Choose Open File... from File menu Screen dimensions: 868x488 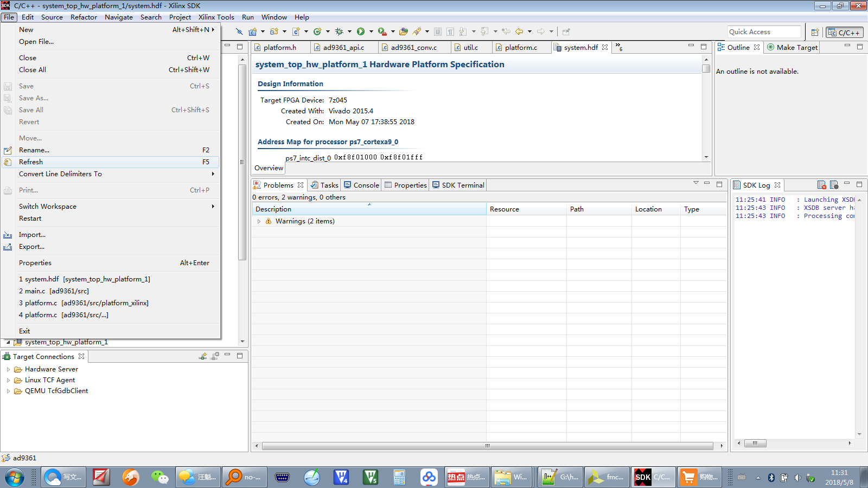click(111, 42)
